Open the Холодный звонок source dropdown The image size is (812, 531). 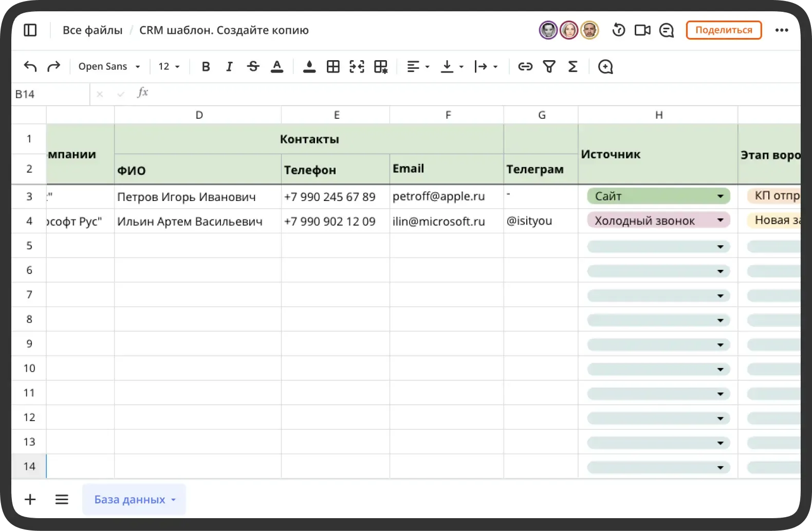tap(720, 221)
